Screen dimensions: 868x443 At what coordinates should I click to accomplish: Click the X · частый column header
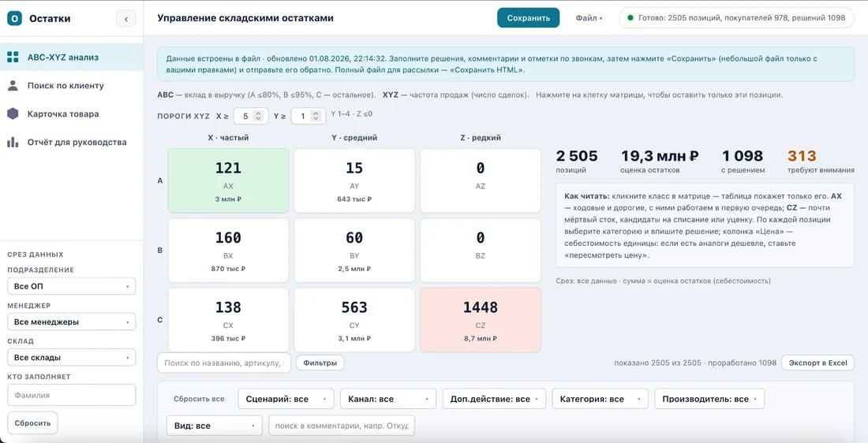pos(228,138)
